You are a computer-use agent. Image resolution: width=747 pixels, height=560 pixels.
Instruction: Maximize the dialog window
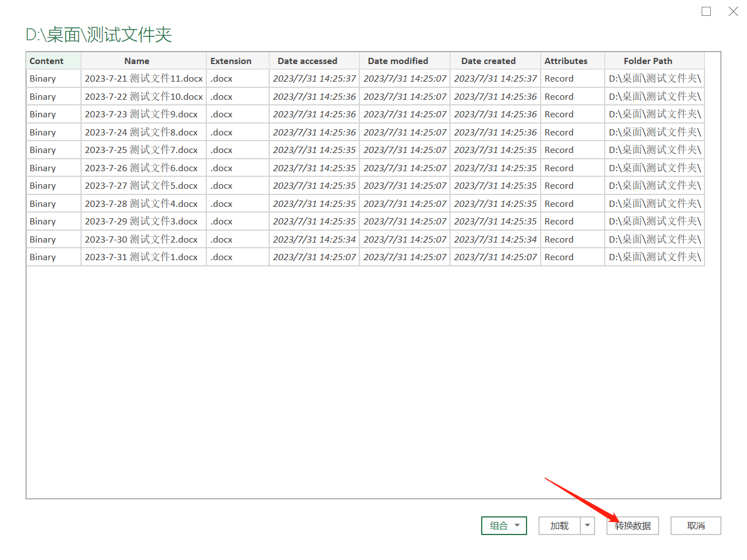pyautogui.click(x=706, y=11)
